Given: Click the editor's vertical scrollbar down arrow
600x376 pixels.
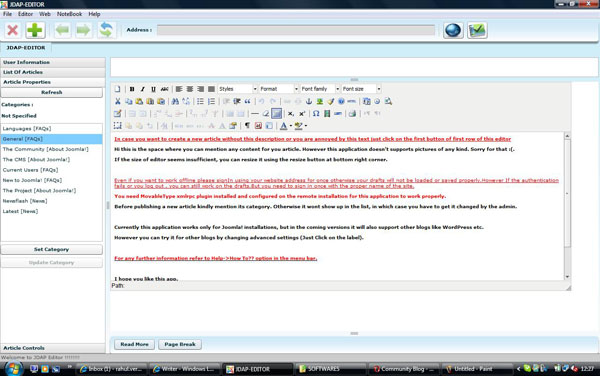Looking at the screenshot, I should click(x=567, y=277).
